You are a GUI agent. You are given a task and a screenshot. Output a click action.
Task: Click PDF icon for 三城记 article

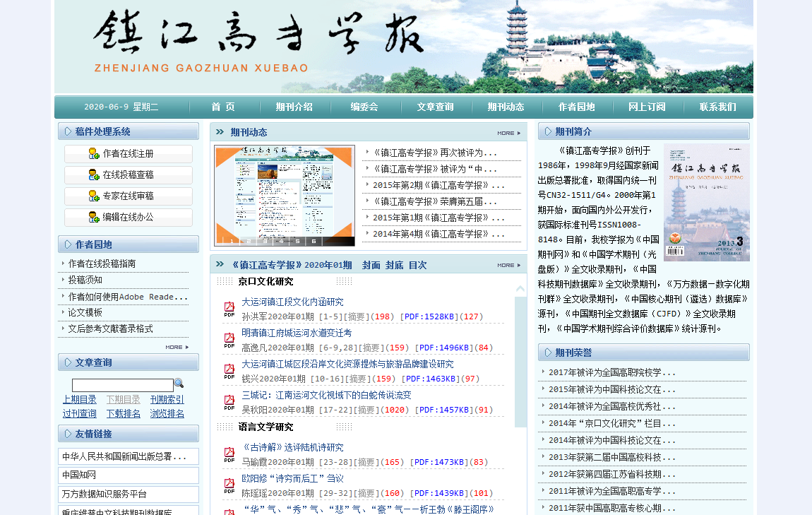(x=229, y=402)
